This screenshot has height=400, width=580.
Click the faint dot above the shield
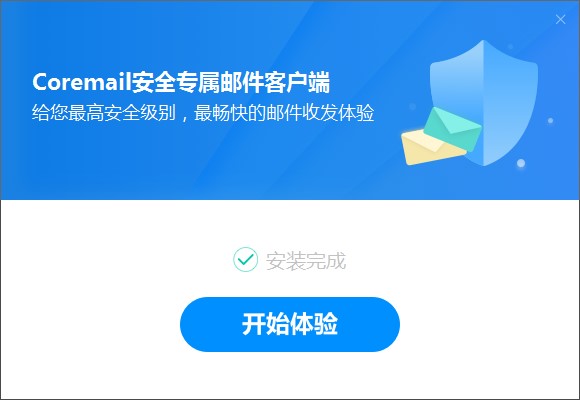[510, 46]
